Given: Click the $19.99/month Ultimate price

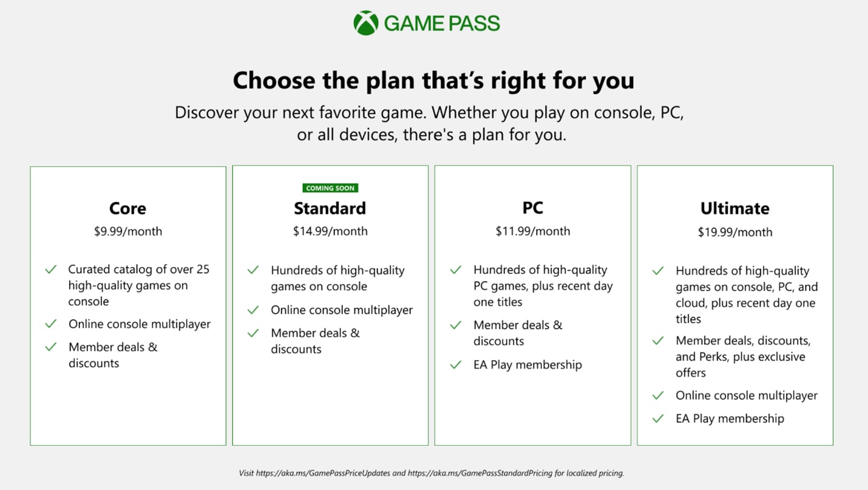Looking at the screenshot, I should [734, 232].
